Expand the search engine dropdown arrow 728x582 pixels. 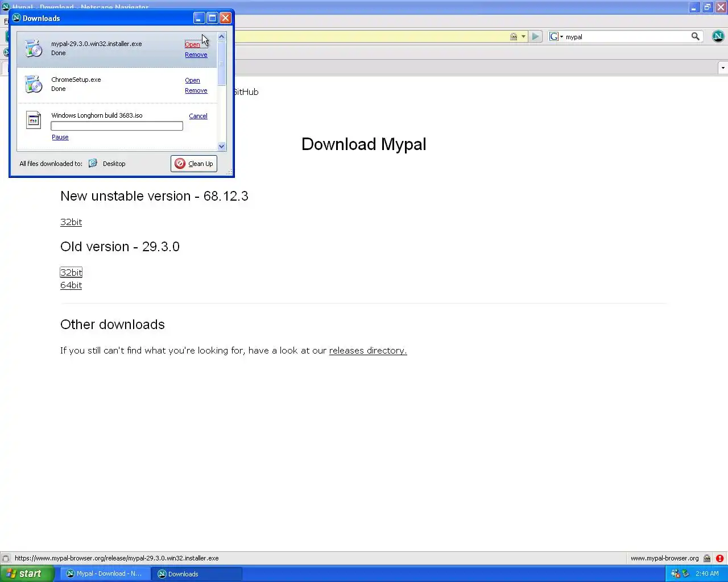point(561,36)
